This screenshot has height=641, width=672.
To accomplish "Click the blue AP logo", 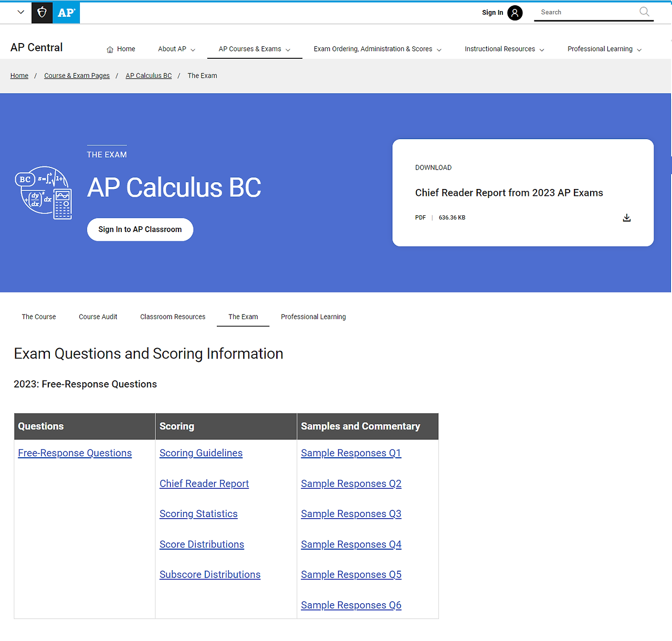I will tap(66, 13).
